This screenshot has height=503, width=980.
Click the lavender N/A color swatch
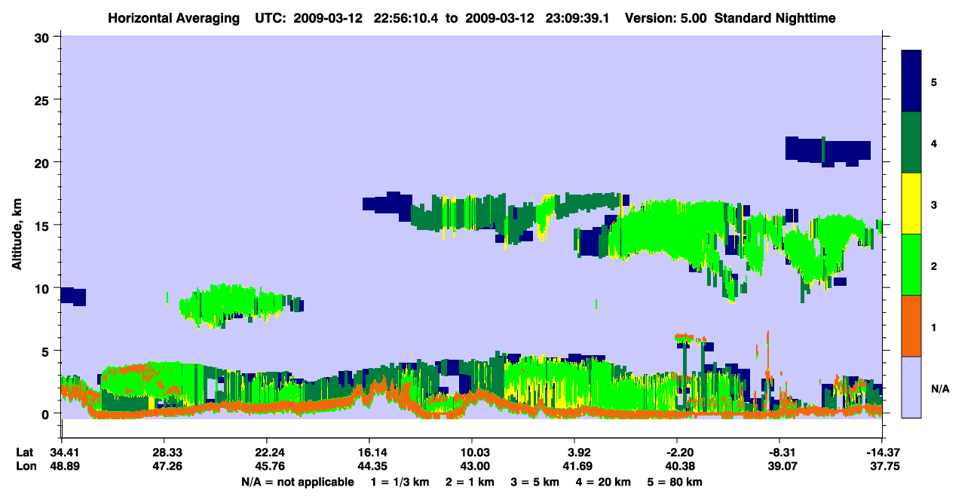pos(911,387)
